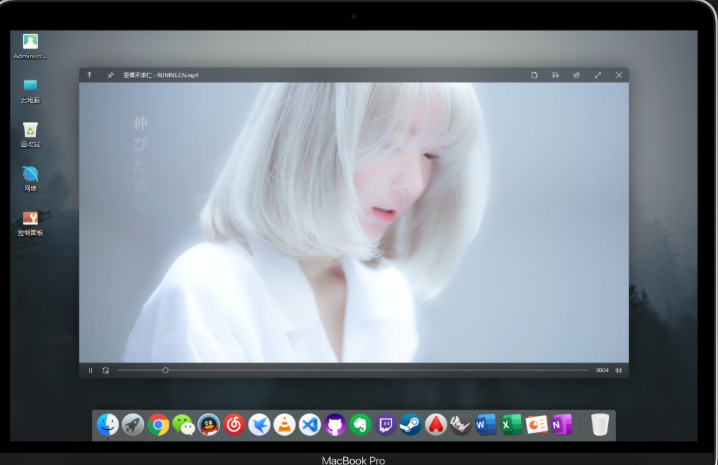Mute the volume speaker icon
The width and height of the screenshot is (718, 465).
(619, 370)
